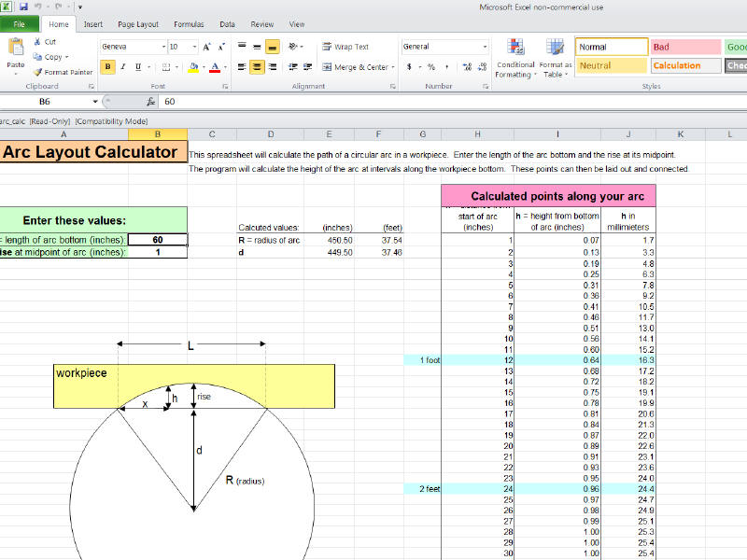Image resolution: width=747 pixels, height=560 pixels.
Task: Click the Cut scissors icon
Action: coord(37,42)
